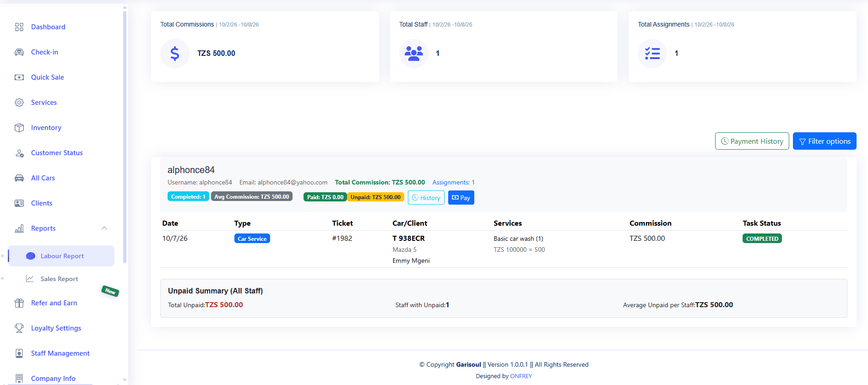Click the Completed: 1 badge
The height and width of the screenshot is (385, 868).
[x=188, y=196]
